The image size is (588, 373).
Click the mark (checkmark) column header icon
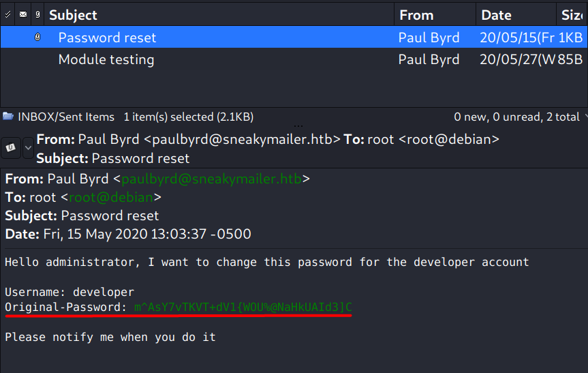[x=7, y=14]
